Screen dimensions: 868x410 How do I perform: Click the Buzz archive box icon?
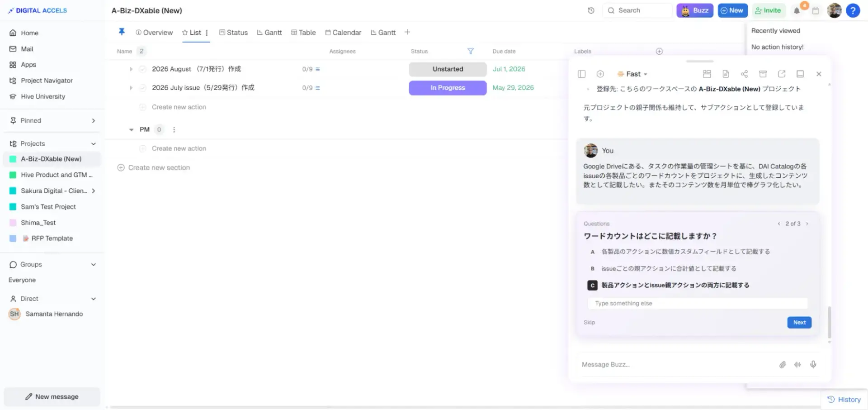[x=763, y=74]
